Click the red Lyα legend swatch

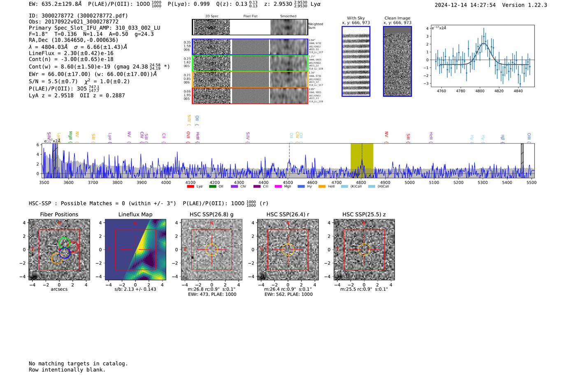click(x=190, y=186)
